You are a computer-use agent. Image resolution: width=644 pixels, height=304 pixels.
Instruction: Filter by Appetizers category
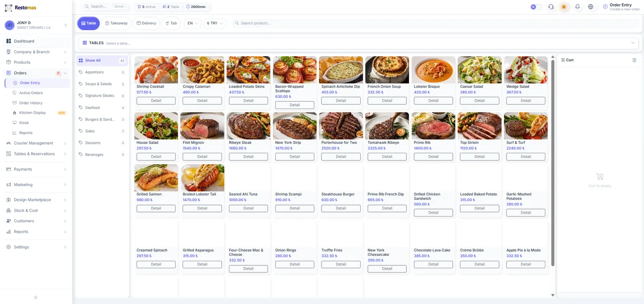click(x=102, y=72)
